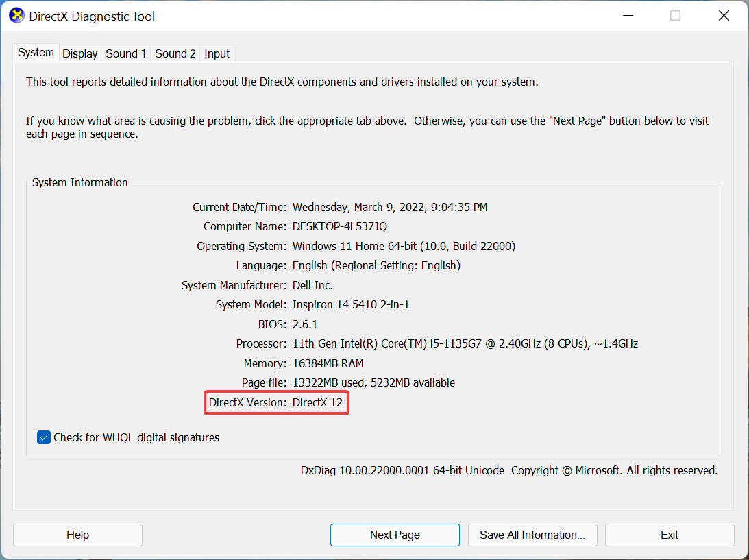Viewport: 749px width, 560px height.
Task: Switch to the Display tab
Action: click(x=79, y=53)
